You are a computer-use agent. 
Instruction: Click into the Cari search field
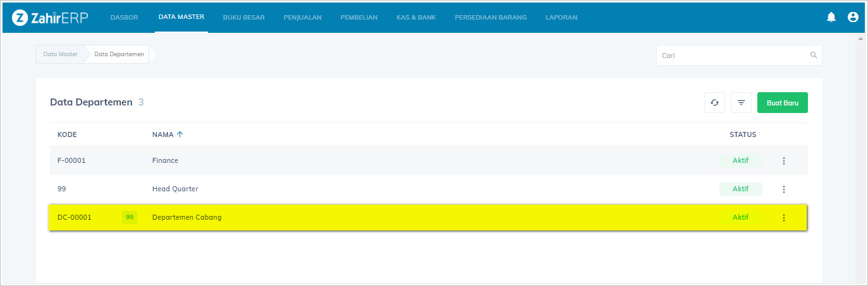click(x=733, y=56)
